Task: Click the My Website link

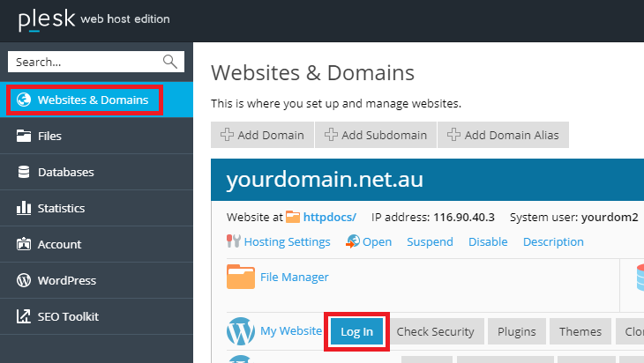Action: [291, 331]
